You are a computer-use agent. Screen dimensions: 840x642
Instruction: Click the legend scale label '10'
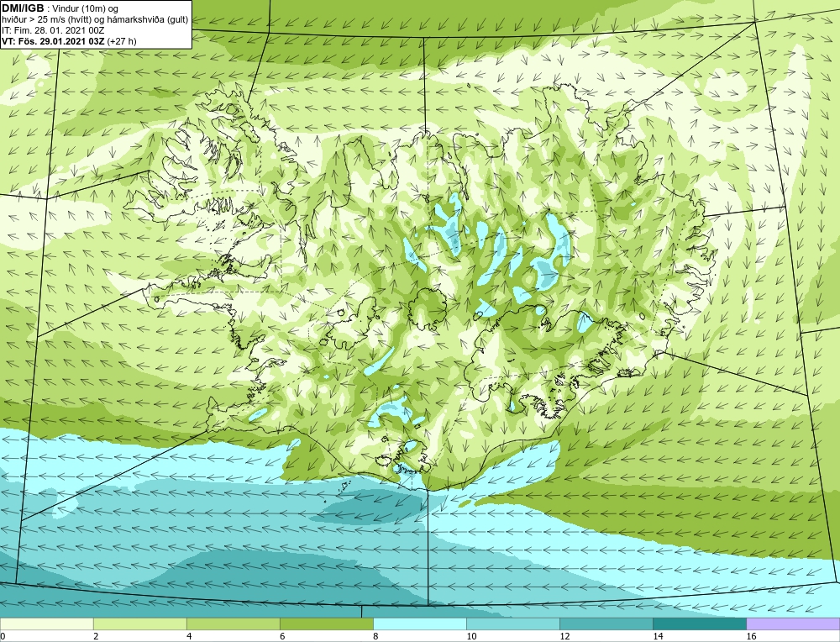471,636
